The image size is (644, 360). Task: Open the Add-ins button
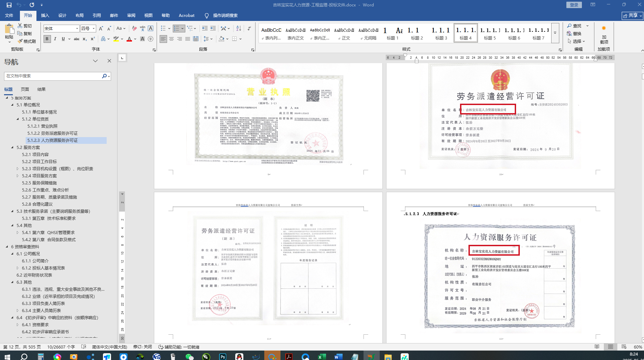point(604,35)
